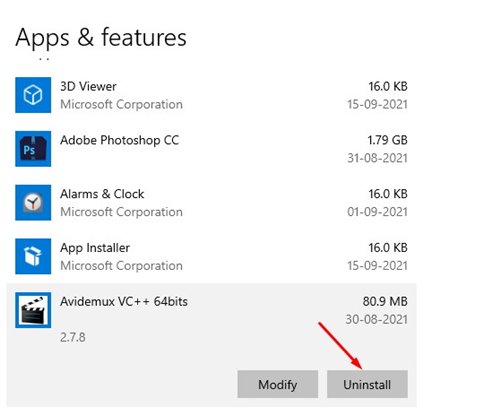Image resolution: width=500 pixels, height=415 pixels.
Task: Click the 80.9 MB size of Avidemux
Action: [385, 301]
